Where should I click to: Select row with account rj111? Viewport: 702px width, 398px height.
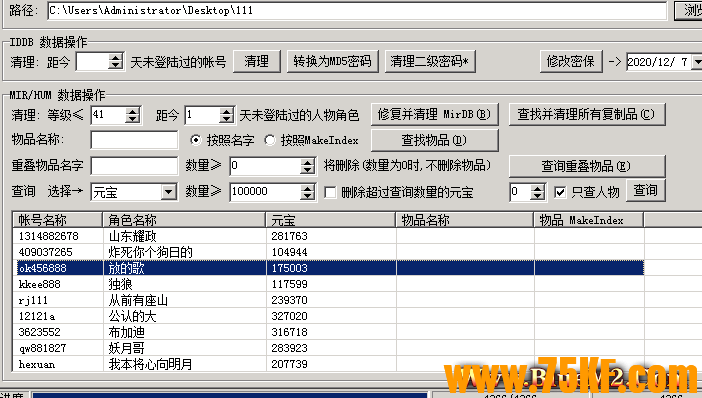coord(329,300)
